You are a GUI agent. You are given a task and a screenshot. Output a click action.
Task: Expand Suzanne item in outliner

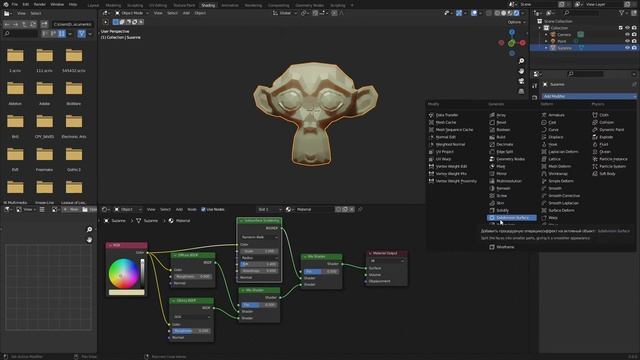coord(546,48)
